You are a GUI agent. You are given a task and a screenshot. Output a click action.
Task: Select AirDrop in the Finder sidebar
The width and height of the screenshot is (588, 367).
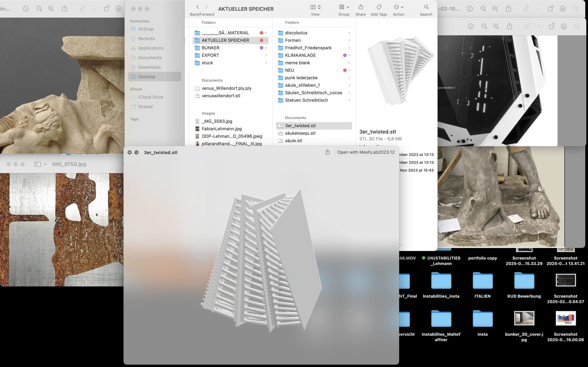pos(146,29)
